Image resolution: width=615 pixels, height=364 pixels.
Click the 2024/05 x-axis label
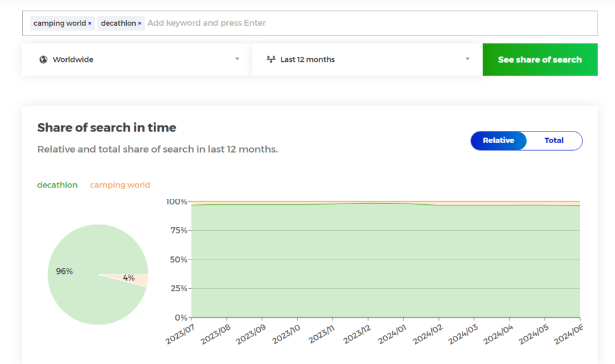533,335
